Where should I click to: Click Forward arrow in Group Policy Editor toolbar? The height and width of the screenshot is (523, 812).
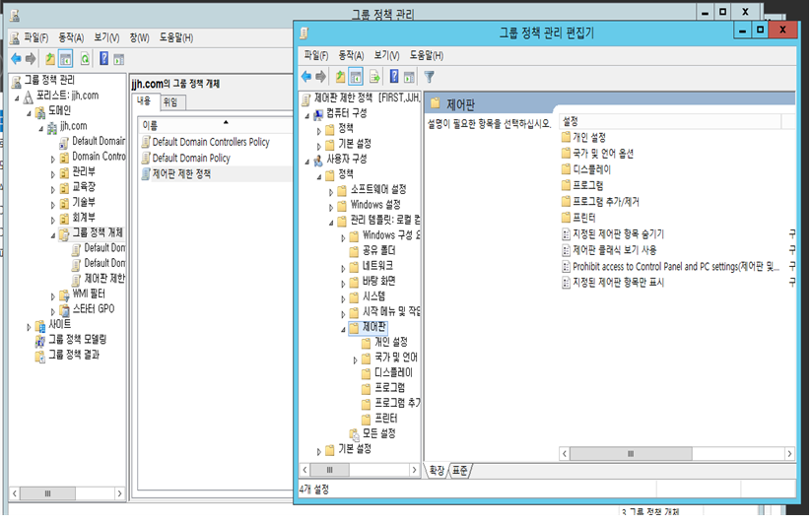point(321,77)
